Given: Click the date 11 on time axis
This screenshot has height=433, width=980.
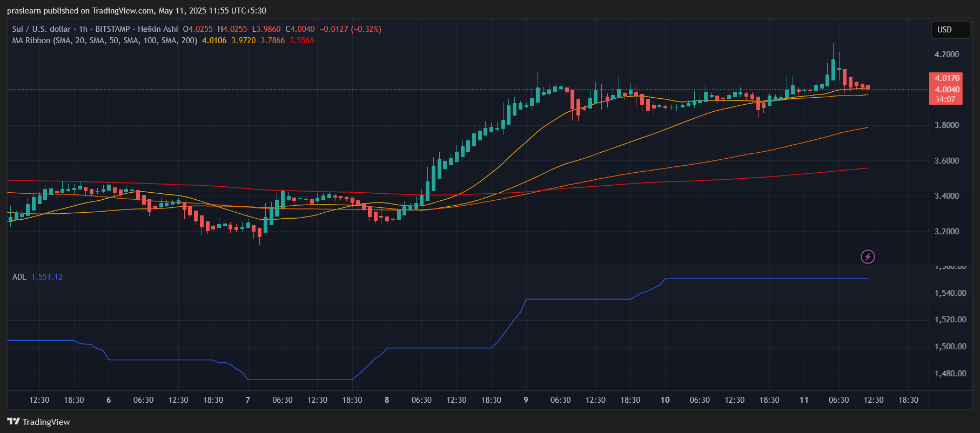Looking at the screenshot, I should pyautogui.click(x=804, y=400).
